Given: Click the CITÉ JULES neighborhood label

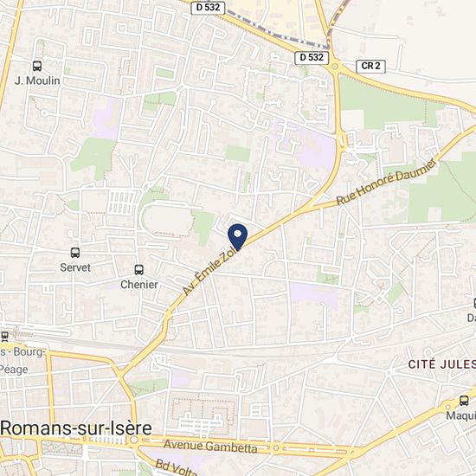Looking at the screenshot, I should click(441, 364).
